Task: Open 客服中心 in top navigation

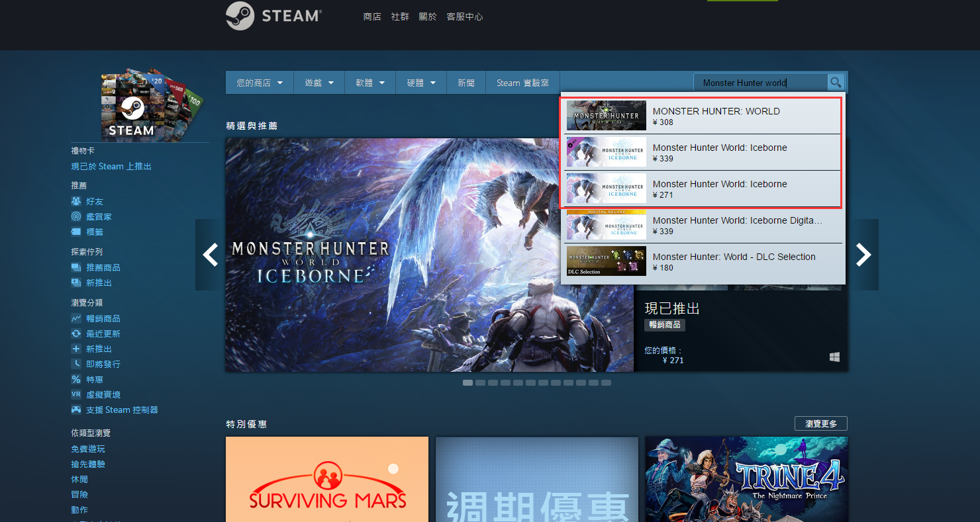Action: (465, 17)
